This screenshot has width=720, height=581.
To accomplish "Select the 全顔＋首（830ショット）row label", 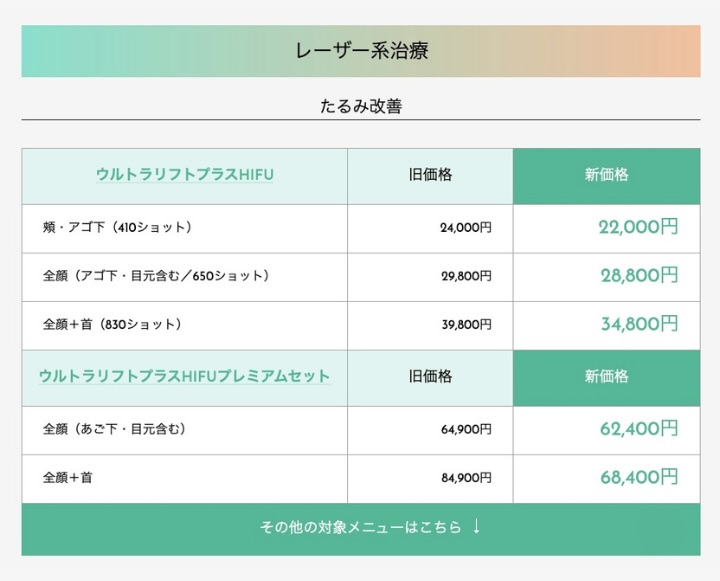I will [x=112, y=324].
